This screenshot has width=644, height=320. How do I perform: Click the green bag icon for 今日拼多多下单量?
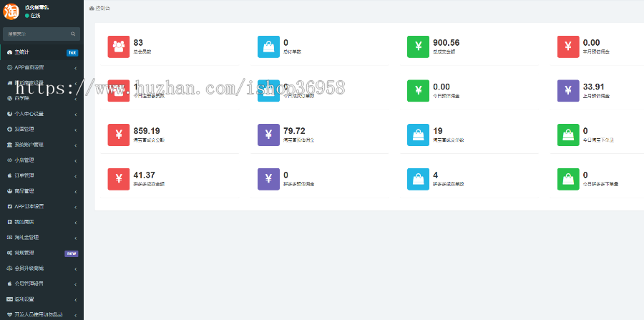568,179
